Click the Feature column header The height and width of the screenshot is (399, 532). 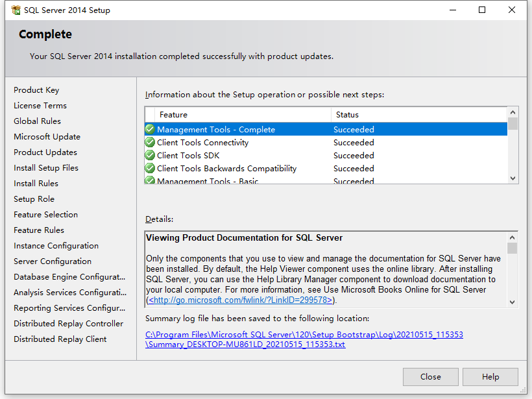tap(243, 115)
